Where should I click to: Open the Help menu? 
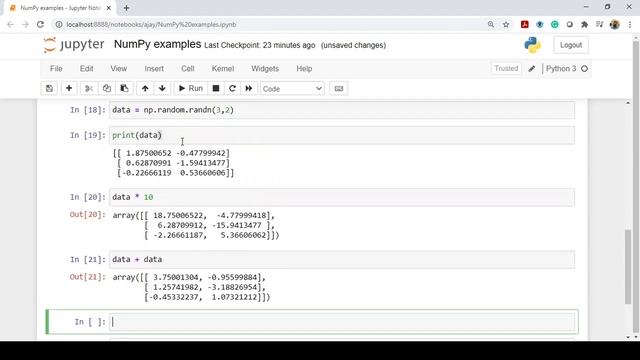(x=304, y=69)
